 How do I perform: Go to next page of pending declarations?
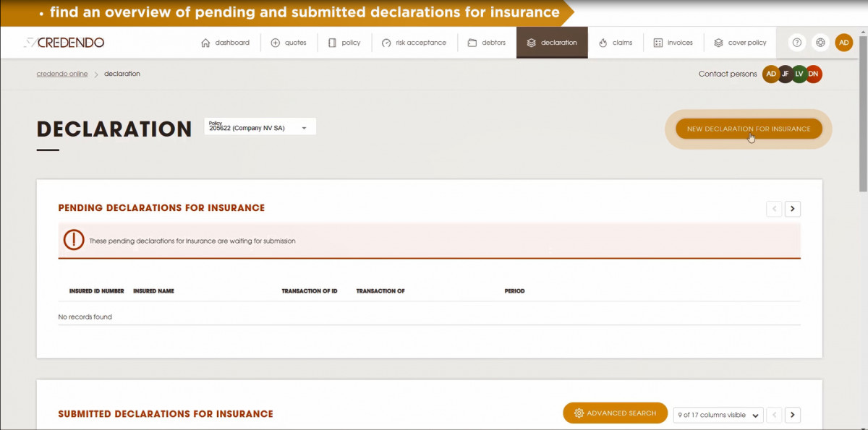tap(793, 209)
